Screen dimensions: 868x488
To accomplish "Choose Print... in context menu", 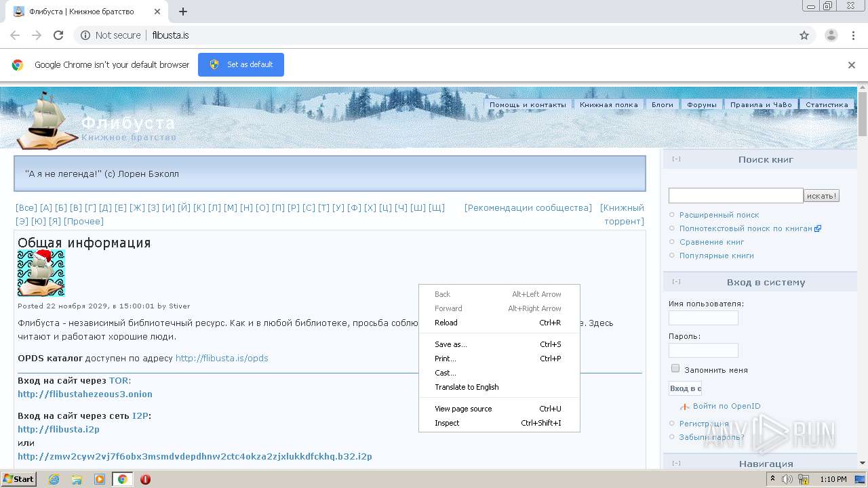I will (499, 359).
